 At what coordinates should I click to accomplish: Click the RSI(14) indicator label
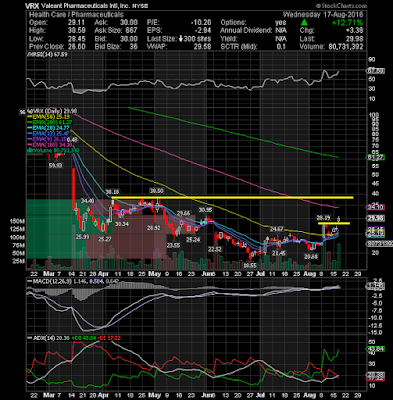coord(48,54)
